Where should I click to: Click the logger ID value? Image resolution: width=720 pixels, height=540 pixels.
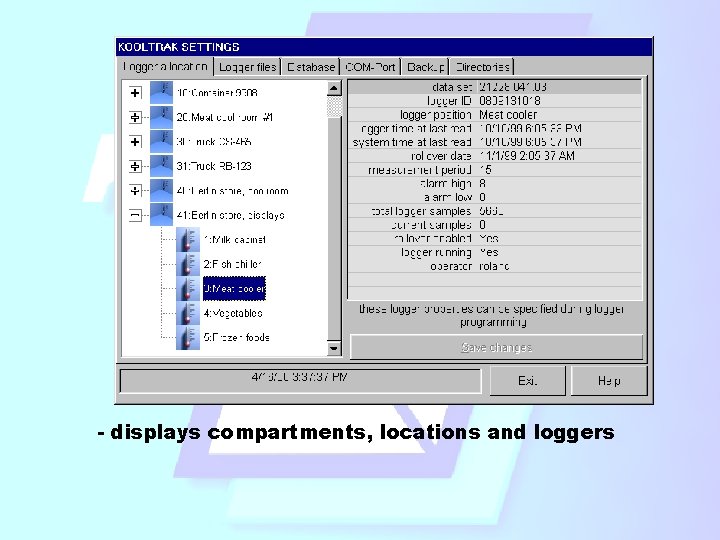pyautogui.click(x=510, y=101)
